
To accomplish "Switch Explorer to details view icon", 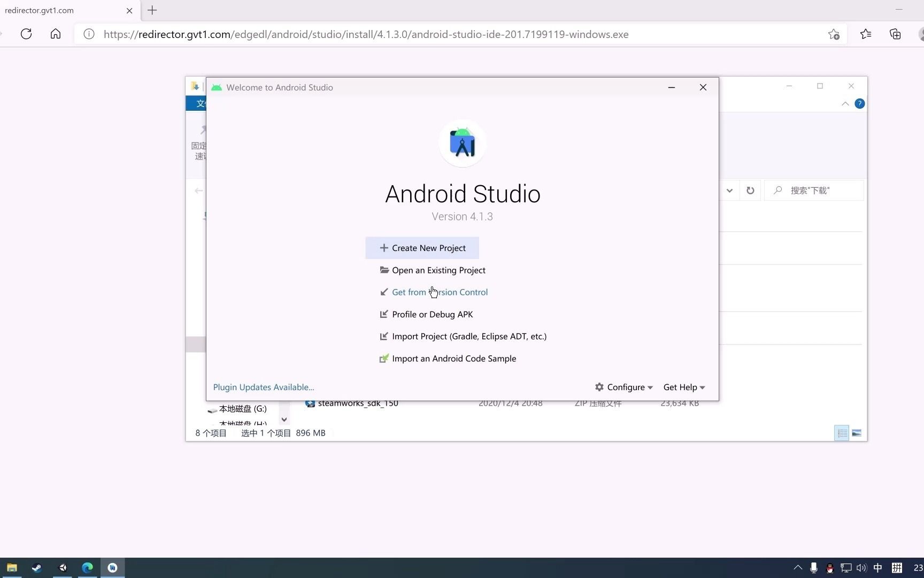I will pos(842,433).
